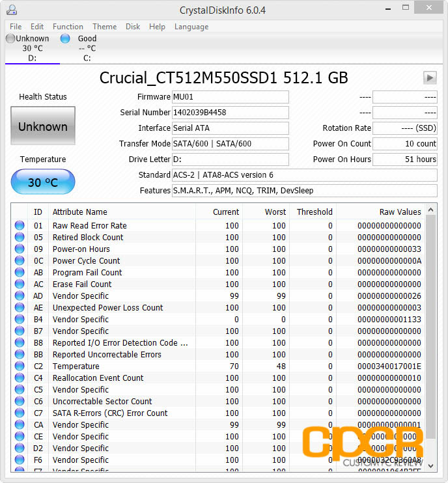Open the Theme menu
Image resolution: width=448 pixels, height=483 pixels.
pos(104,27)
